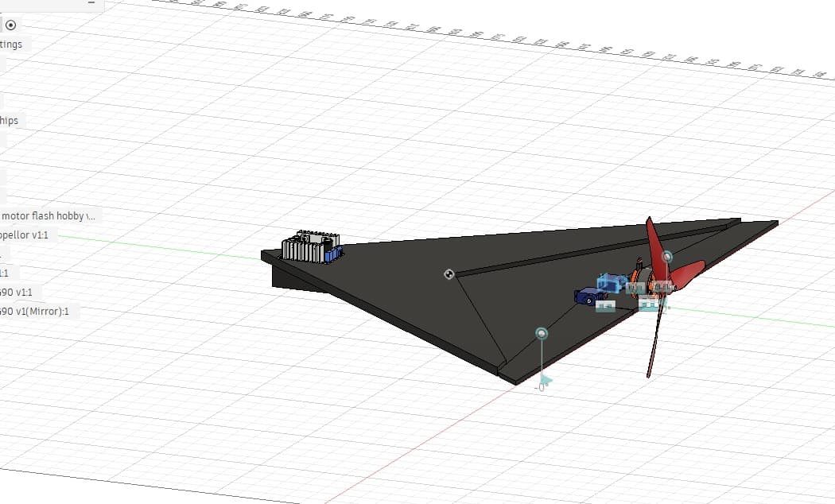Click joint origin marker at wing center
The image size is (835, 504).
[449, 274]
